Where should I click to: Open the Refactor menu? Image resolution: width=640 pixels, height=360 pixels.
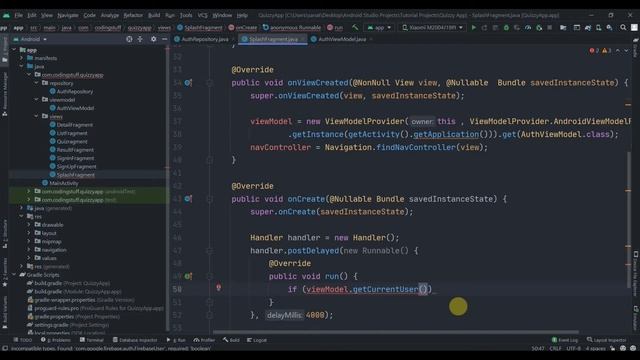(133, 16)
